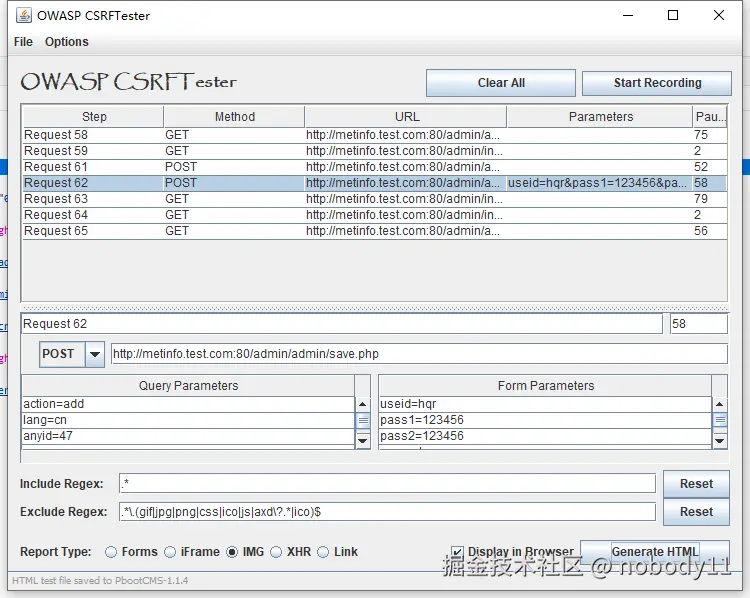Open the Options menu
The image size is (750, 598).
(67, 42)
